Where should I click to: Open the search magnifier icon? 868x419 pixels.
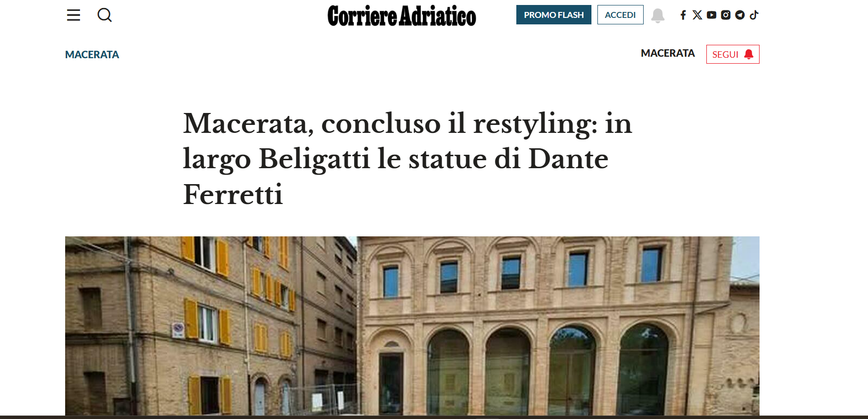coord(104,15)
